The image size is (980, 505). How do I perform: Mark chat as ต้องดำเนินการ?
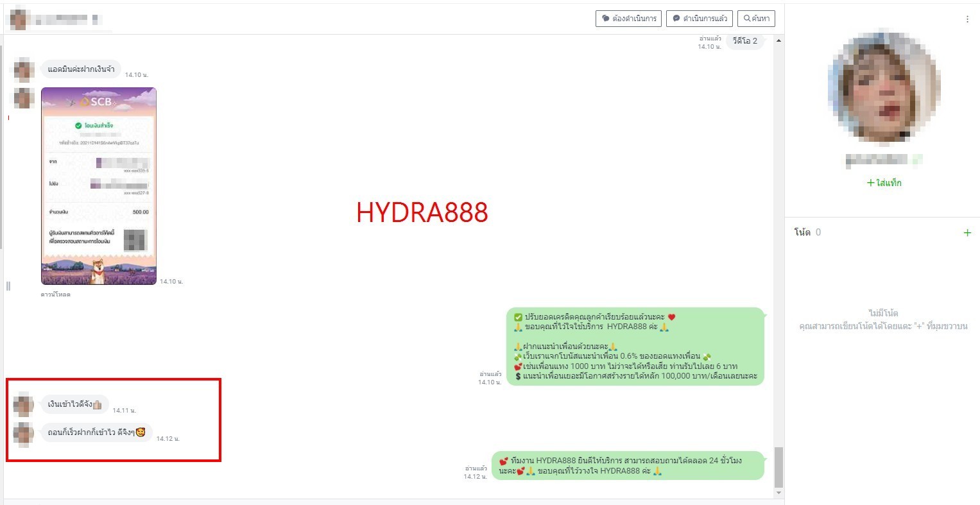(x=628, y=19)
